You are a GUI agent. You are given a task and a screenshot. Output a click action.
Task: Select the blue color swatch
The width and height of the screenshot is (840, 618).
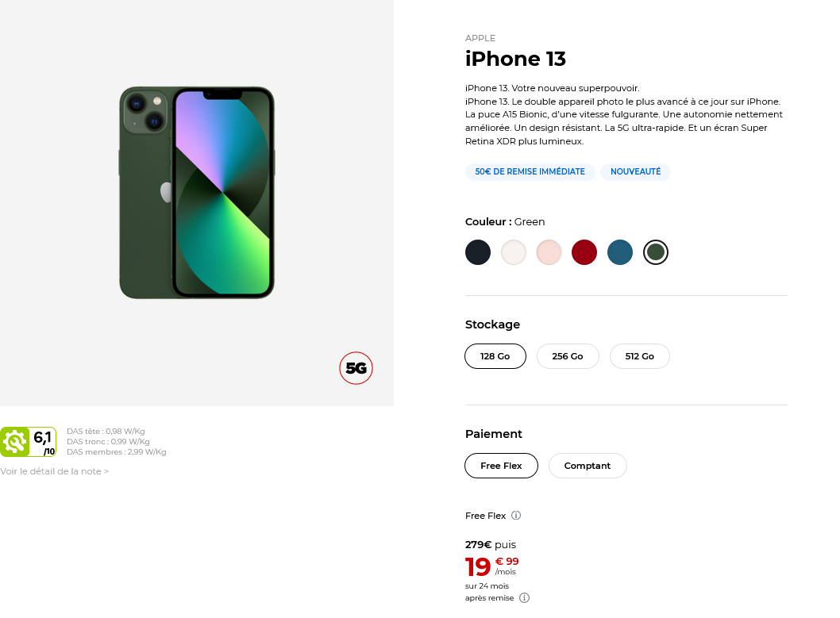(620, 252)
